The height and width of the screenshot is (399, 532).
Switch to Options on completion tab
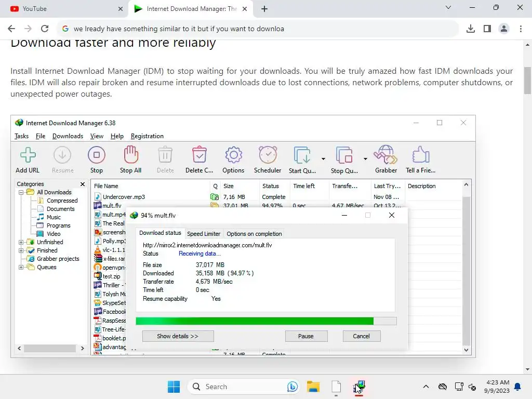click(x=254, y=234)
